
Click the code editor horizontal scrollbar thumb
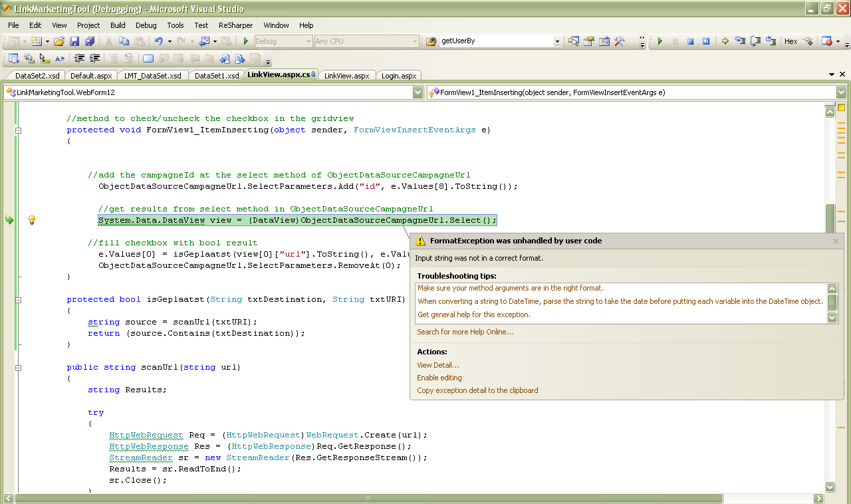(369, 498)
